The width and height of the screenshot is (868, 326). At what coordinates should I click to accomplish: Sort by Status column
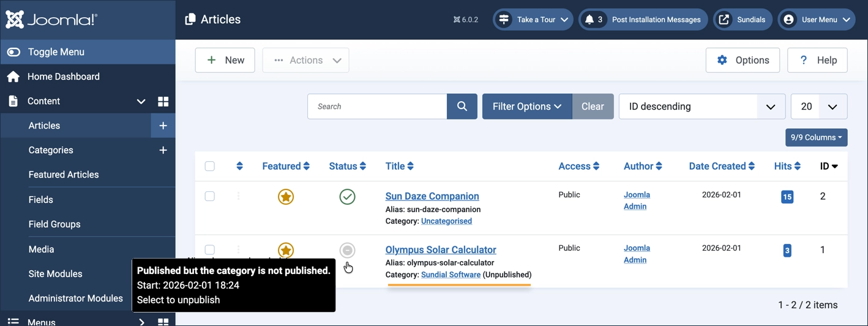click(x=347, y=166)
